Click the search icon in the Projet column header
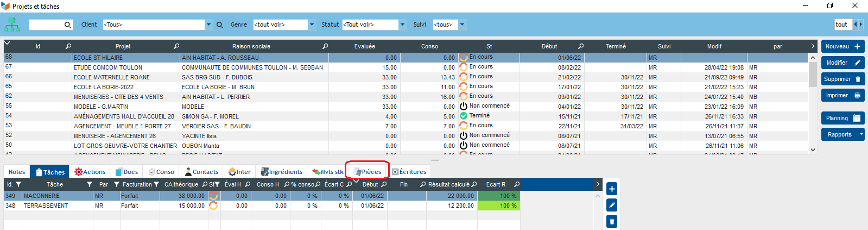868x230 pixels. (176, 46)
